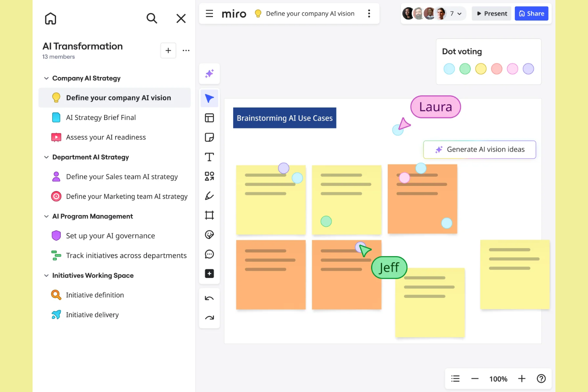Open the hamburger menu next to miro logo

pyautogui.click(x=209, y=13)
